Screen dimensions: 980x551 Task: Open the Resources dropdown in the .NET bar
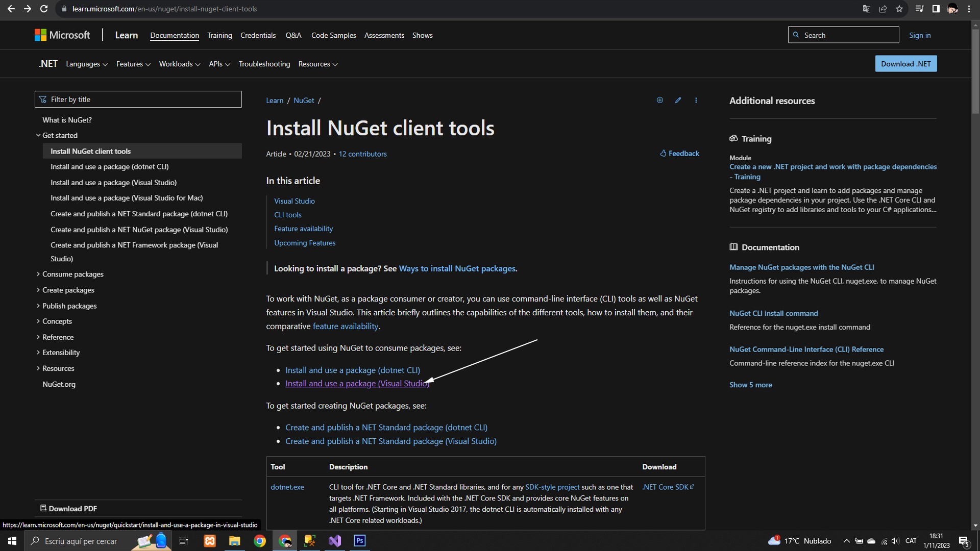click(317, 64)
